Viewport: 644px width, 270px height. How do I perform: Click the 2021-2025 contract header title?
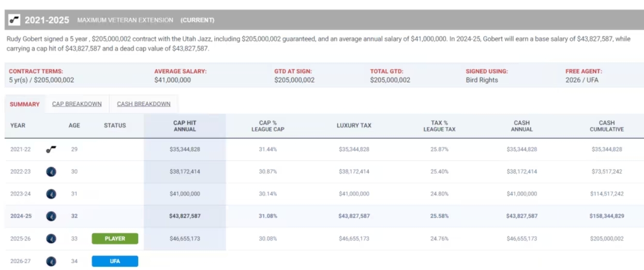[x=47, y=20]
